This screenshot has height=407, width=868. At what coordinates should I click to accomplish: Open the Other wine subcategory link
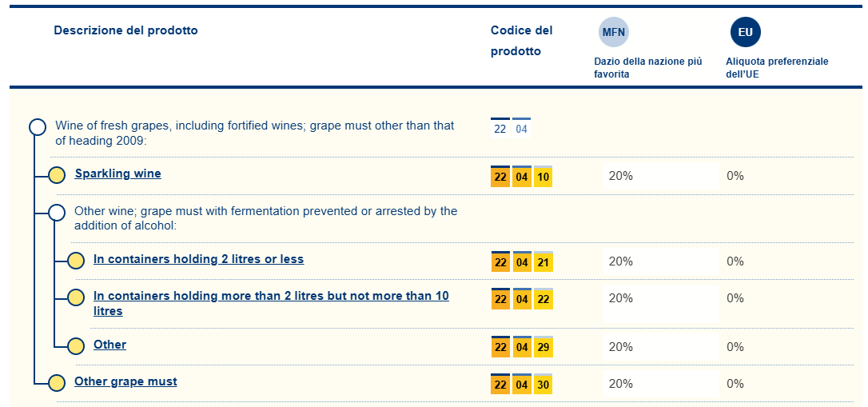pos(109,345)
